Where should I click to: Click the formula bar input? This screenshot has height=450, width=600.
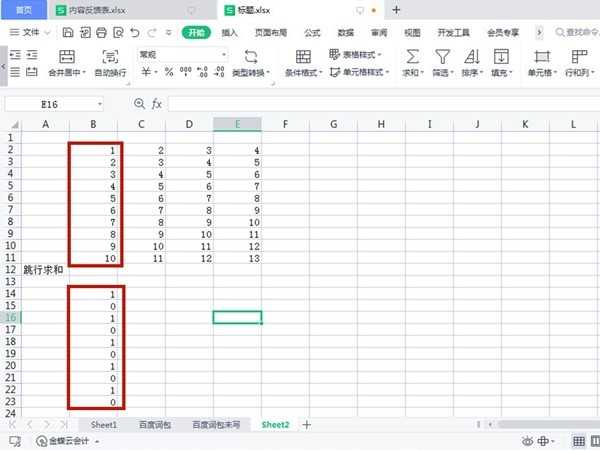click(384, 104)
